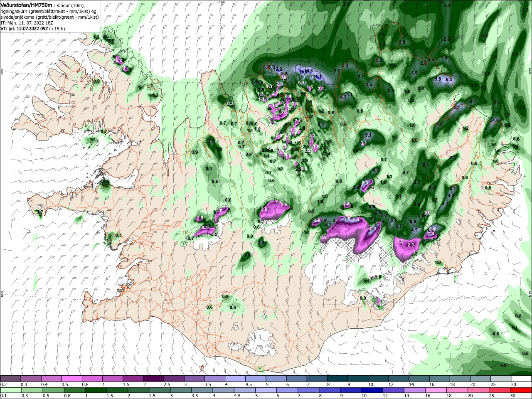
Task: Select the dark teal 8–9 upper legend swatch
Action: (337, 379)
